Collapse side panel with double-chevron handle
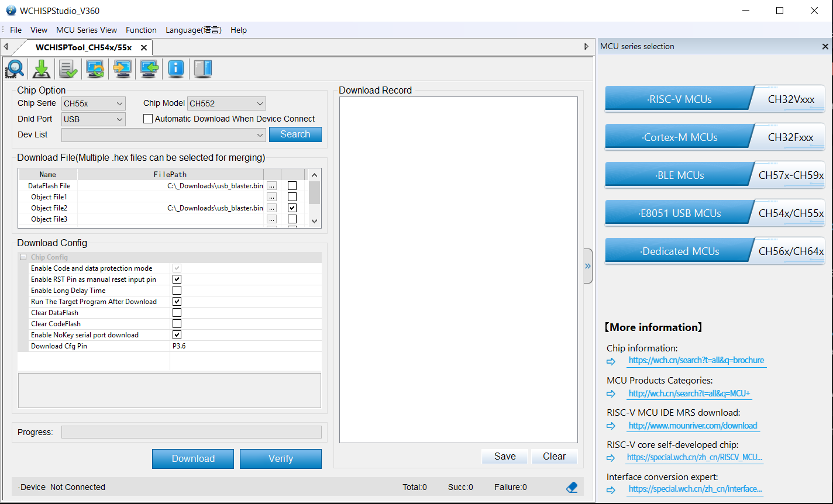 click(x=588, y=266)
